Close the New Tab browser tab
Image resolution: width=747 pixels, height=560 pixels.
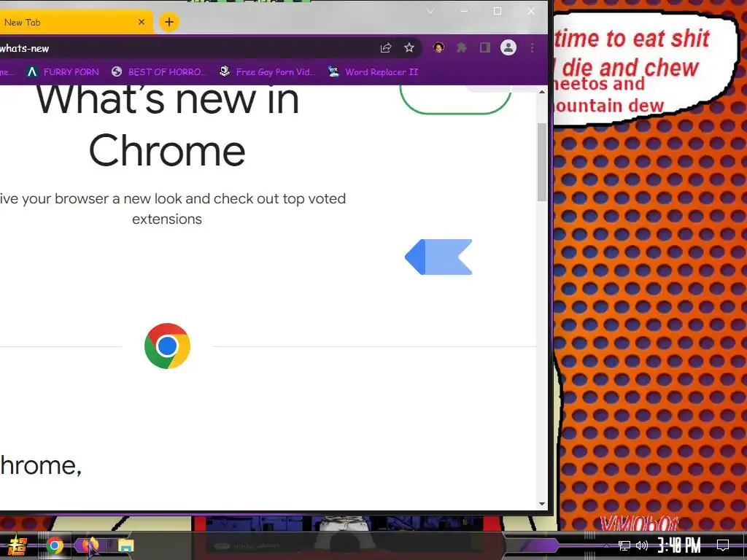pos(142,22)
